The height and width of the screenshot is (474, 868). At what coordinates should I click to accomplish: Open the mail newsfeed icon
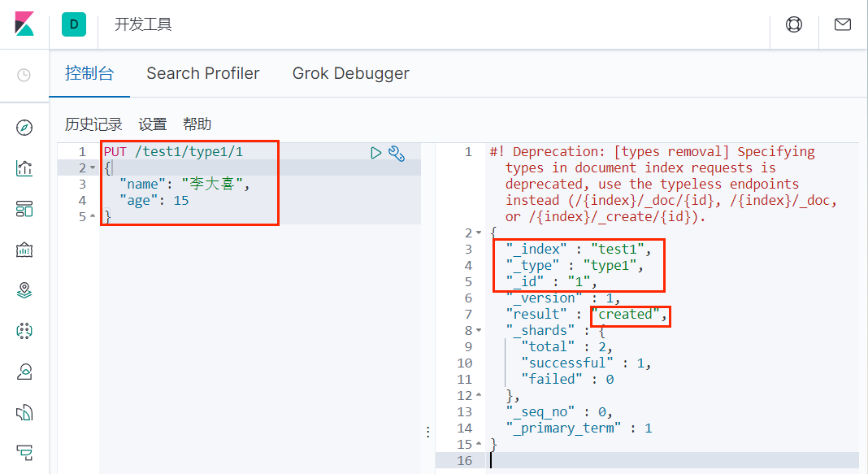[x=843, y=24]
